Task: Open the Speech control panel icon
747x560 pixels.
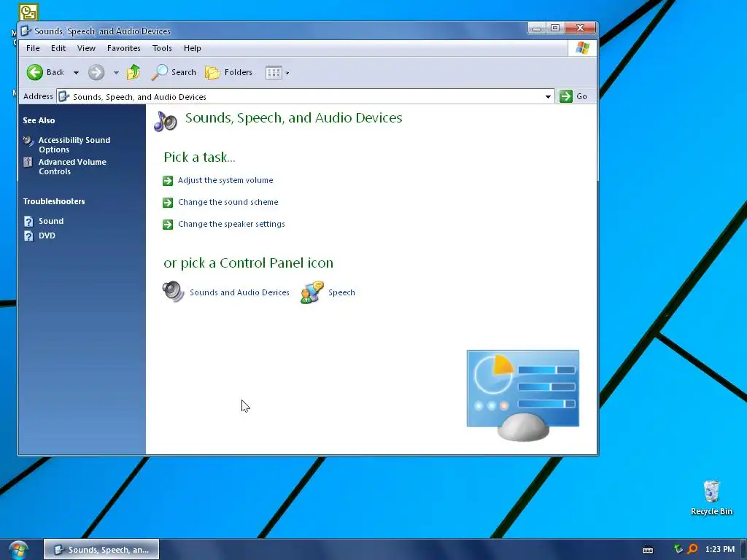Action: coord(312,292)
